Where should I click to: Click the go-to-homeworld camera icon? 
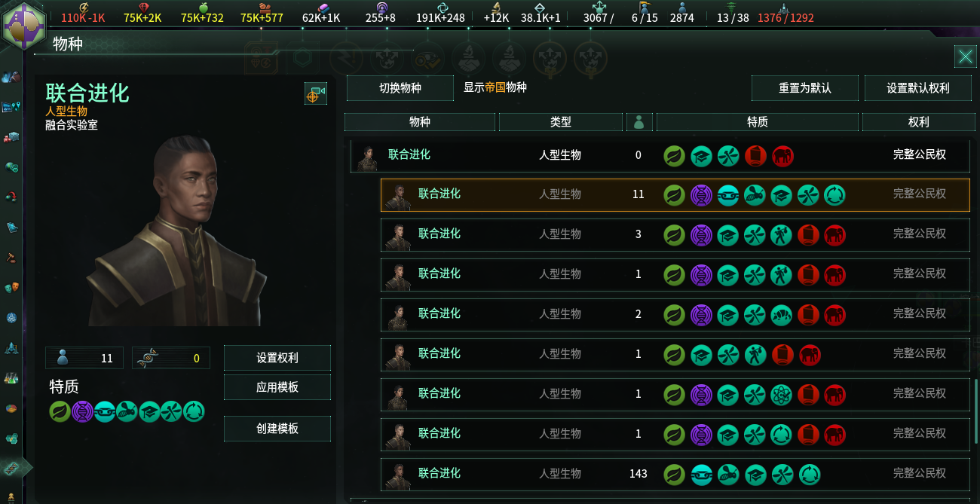point(315,94)
